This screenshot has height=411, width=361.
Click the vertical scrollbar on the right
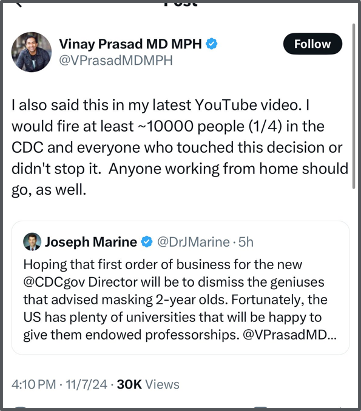point(354,106)
